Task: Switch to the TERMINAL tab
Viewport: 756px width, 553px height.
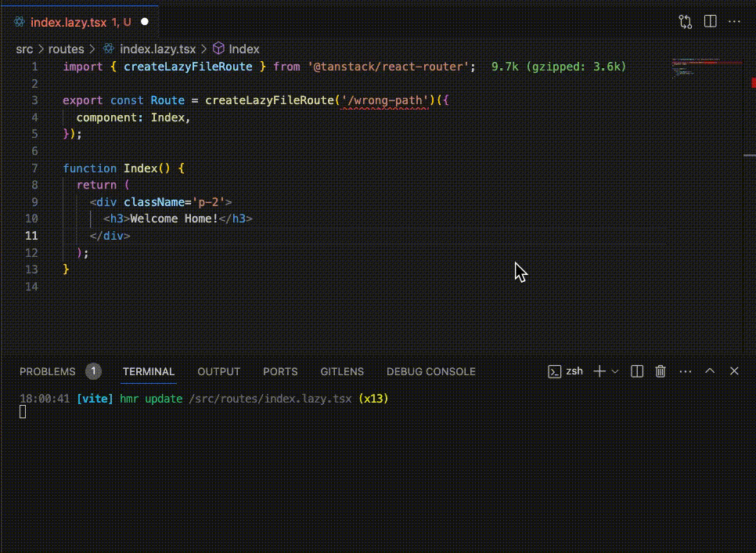Action: coord(149,371)
